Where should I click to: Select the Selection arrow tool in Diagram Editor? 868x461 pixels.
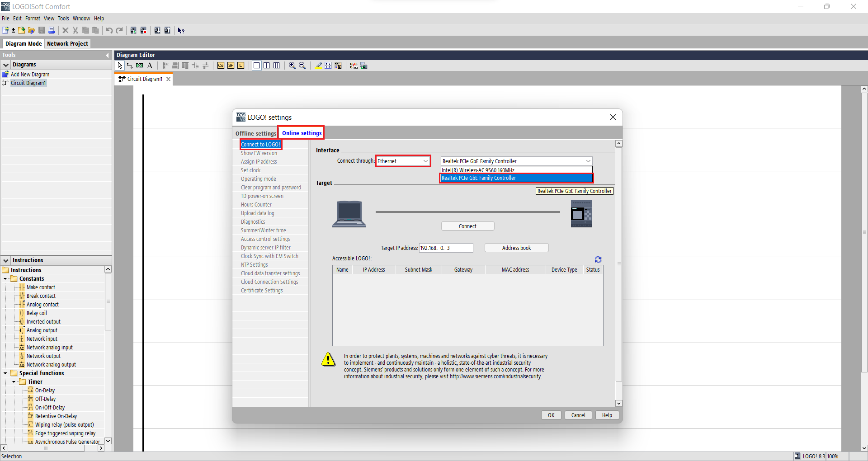click(x=120, y=66)
